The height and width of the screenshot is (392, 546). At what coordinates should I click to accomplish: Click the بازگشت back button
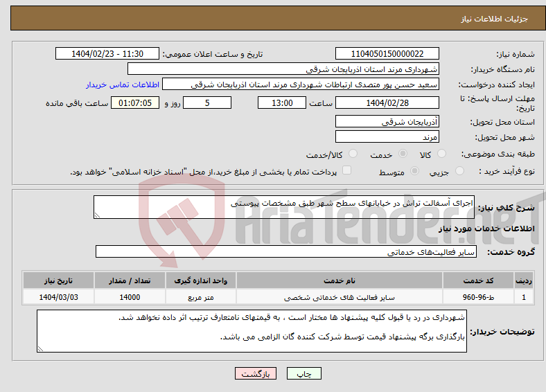[x=256, y=373]
